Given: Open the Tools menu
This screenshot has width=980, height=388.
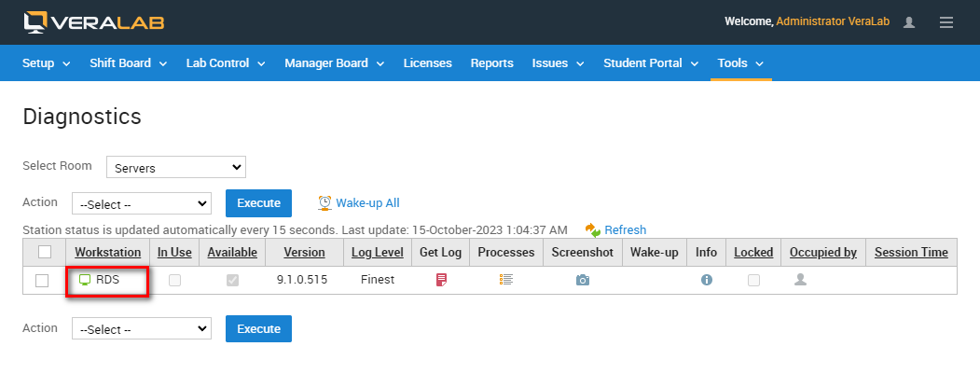Looking at the screenshot, I should click(740, 63).
